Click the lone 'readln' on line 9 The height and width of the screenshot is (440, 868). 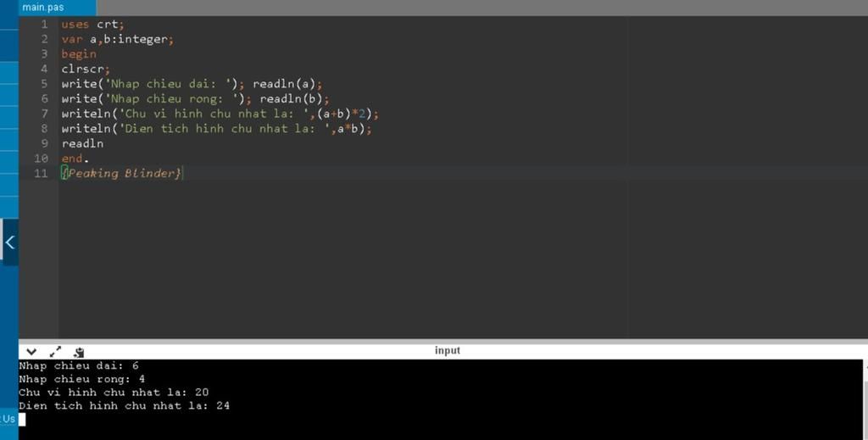pyautogui.click(x=82, y=144)
